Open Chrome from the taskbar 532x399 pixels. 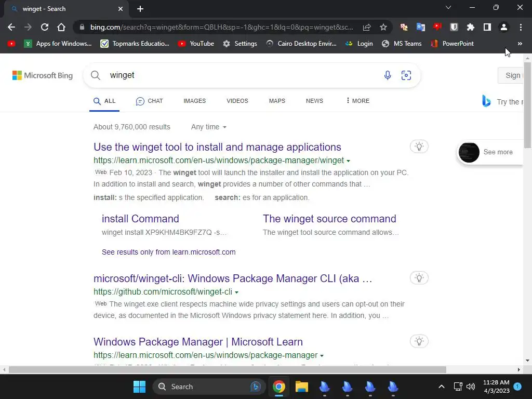pyautogui.click(x=279, y=387)
